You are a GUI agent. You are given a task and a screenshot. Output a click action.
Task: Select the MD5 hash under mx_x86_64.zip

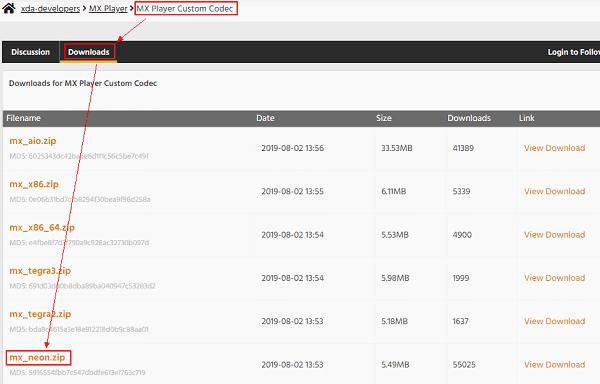[x=79, y=242]
